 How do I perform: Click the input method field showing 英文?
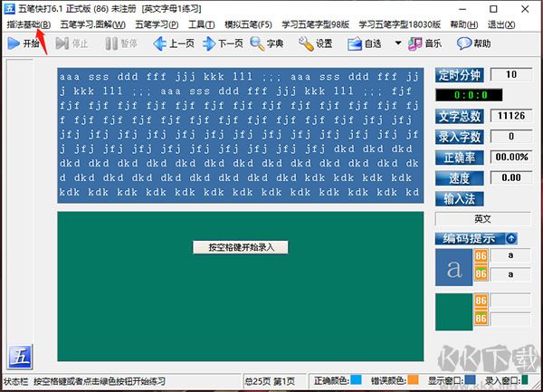[x=482, y=219]
